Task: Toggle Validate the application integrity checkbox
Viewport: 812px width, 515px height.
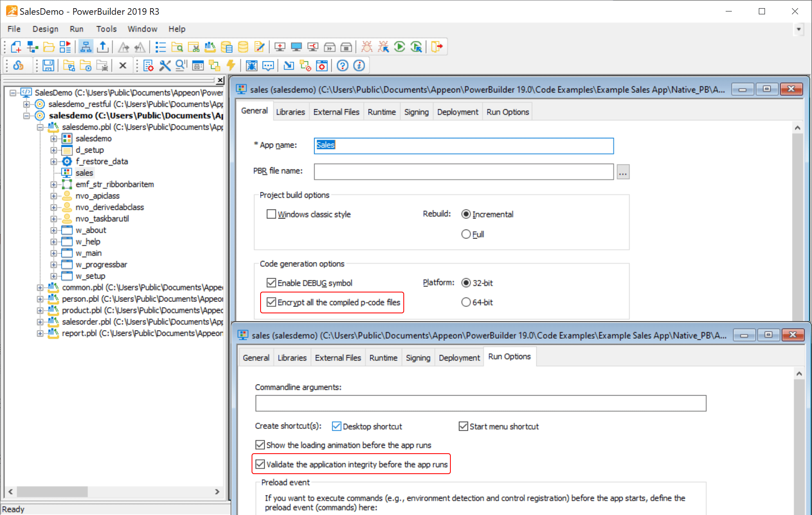Action: point(260,464)
